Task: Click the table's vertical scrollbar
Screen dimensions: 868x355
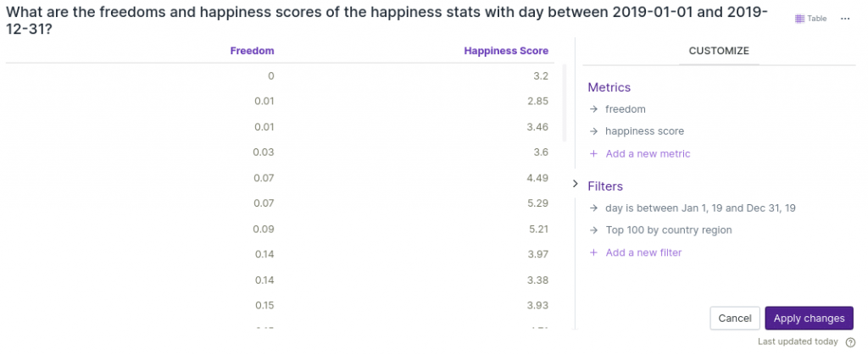Action: tap(565, 102)
